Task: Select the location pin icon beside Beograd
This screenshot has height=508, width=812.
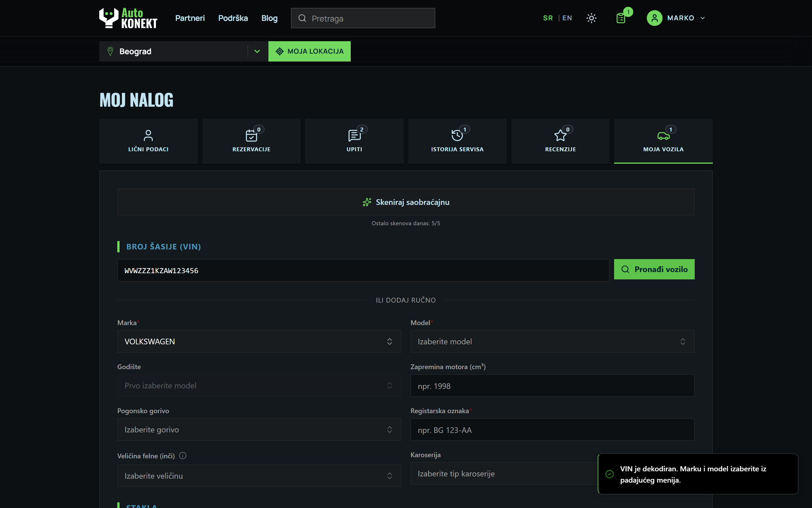Action: 110,51
